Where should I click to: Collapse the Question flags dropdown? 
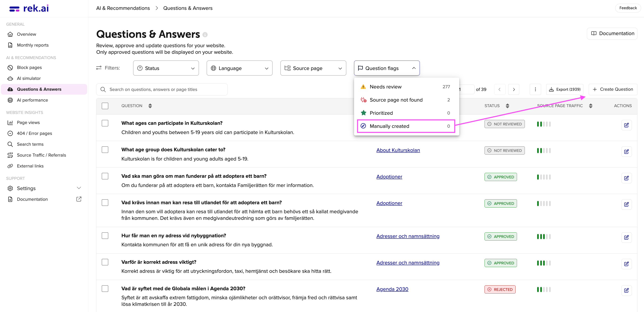point(387,68)
